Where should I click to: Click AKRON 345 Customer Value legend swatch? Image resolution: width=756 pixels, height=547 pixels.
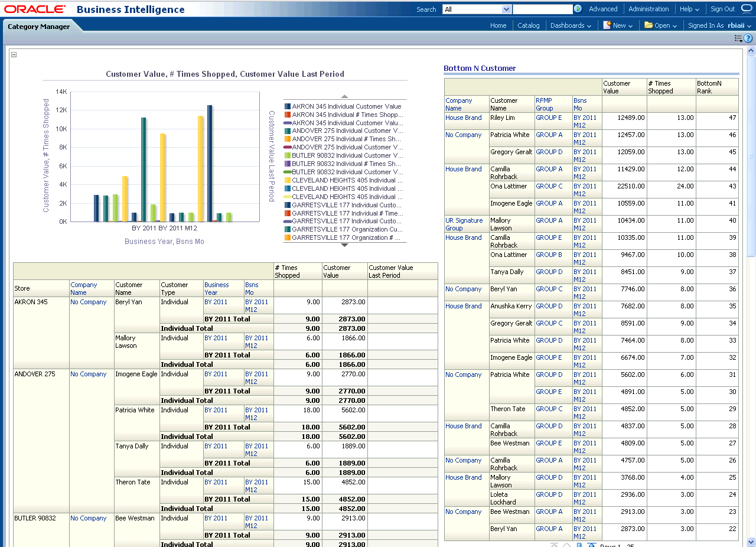click(288, 107)
